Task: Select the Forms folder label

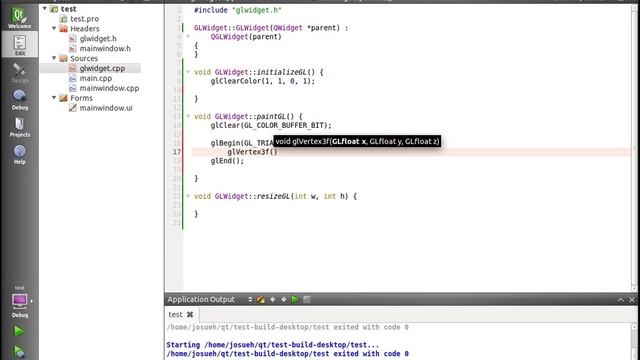Action: point(81,98)
